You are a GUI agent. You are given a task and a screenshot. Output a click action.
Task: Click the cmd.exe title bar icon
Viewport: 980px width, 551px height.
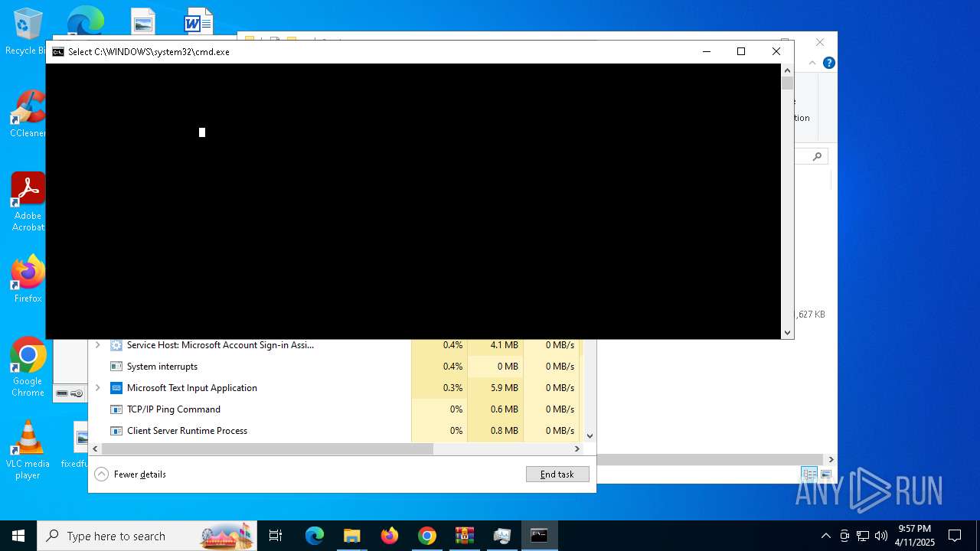[58, 52]
